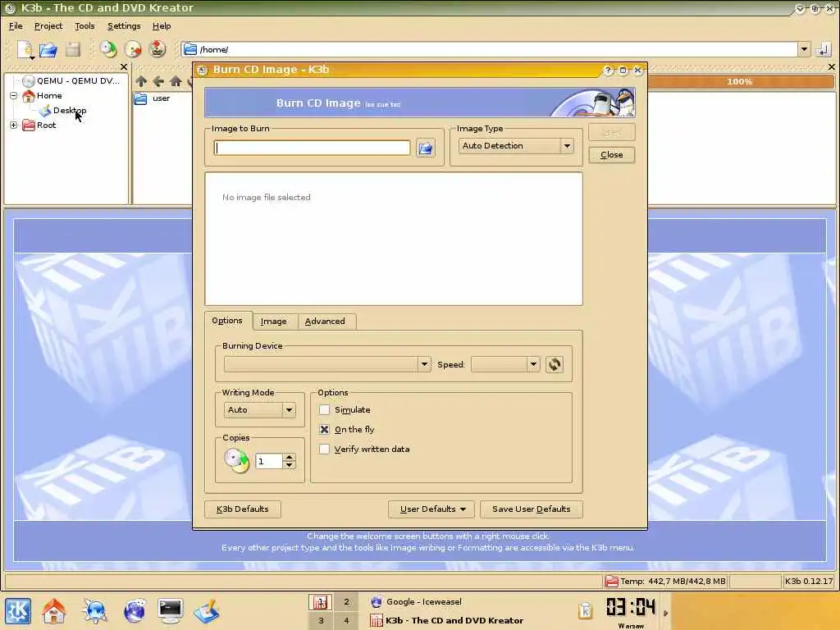The width and height of the screenshot is (840, 630).
Task: Click the search tool icon in panel
Action: (x=95, y=611)
